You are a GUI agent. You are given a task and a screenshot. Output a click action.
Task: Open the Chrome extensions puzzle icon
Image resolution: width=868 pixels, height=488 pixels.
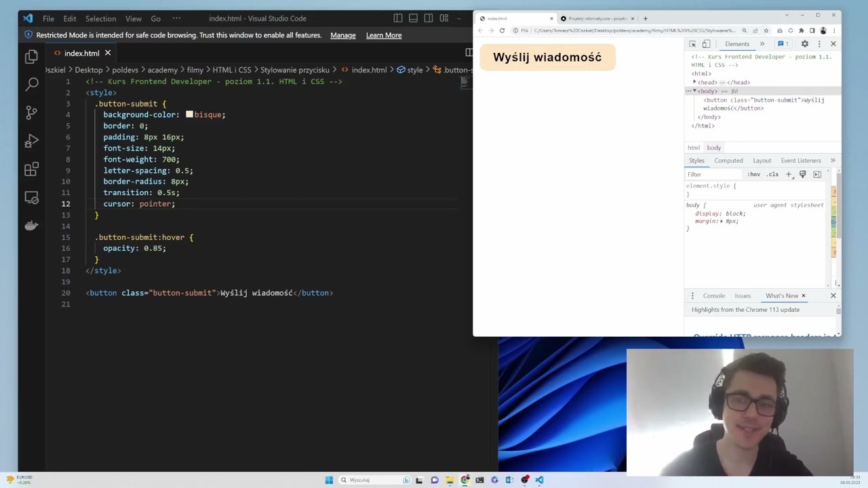click(x=801, y=30)
